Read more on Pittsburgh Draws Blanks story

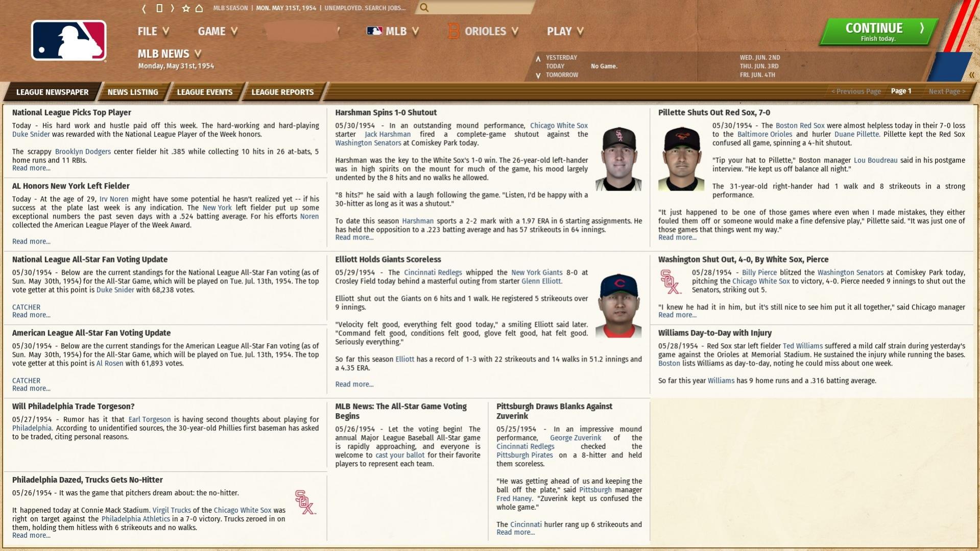(x=516, y=533)
